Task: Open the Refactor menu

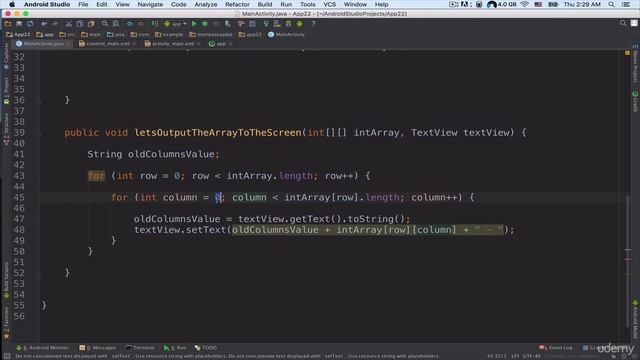Action: (237, 4)
